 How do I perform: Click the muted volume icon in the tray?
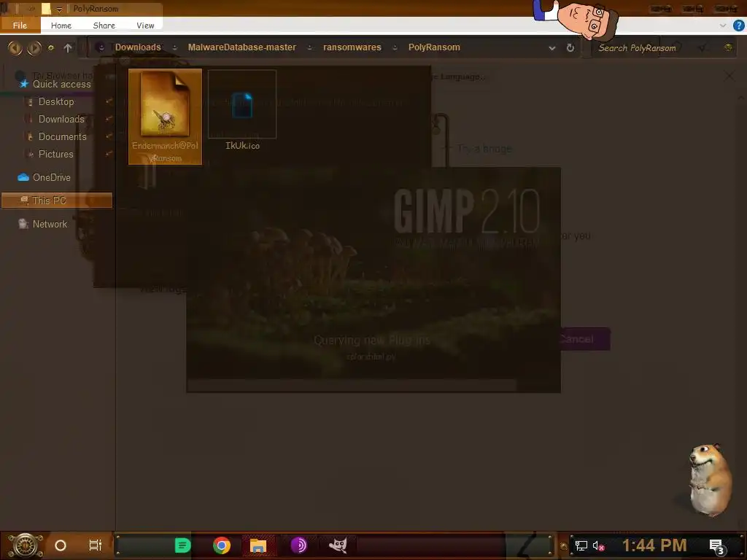click(598, 545)
